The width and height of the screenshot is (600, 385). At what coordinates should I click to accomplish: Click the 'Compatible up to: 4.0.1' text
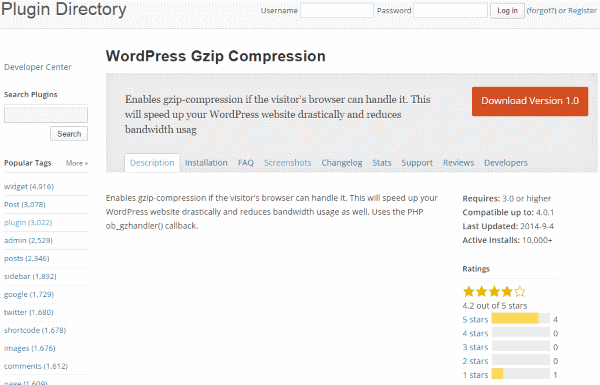(x=508, y=212)
